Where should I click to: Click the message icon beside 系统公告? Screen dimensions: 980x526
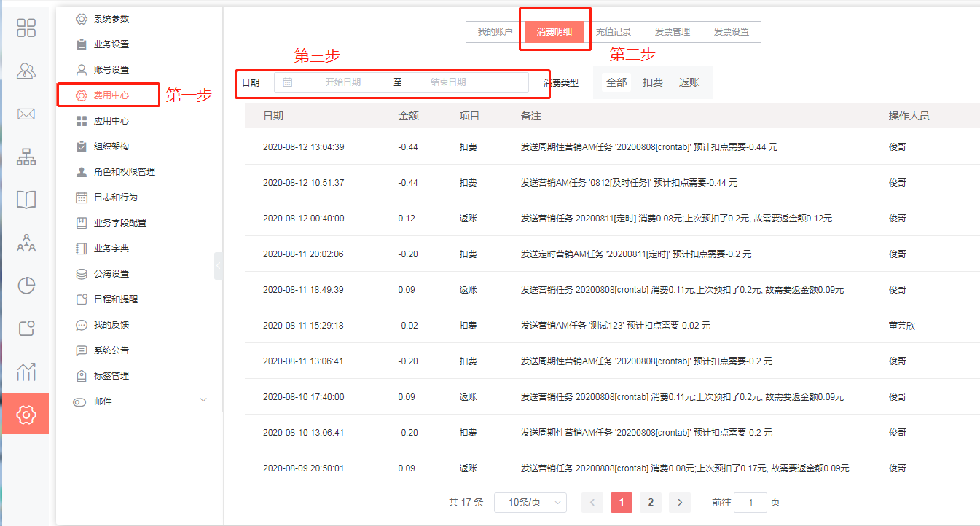click(82, 350)
